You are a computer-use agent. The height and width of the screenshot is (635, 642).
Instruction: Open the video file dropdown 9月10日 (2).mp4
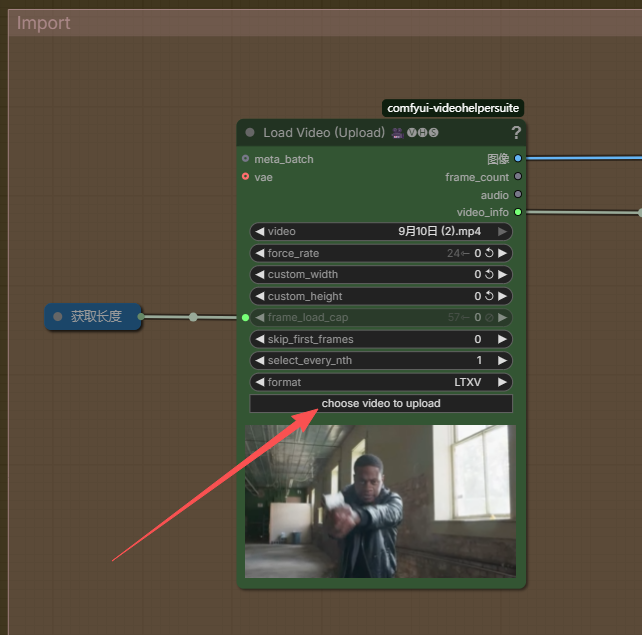[381, 231]
